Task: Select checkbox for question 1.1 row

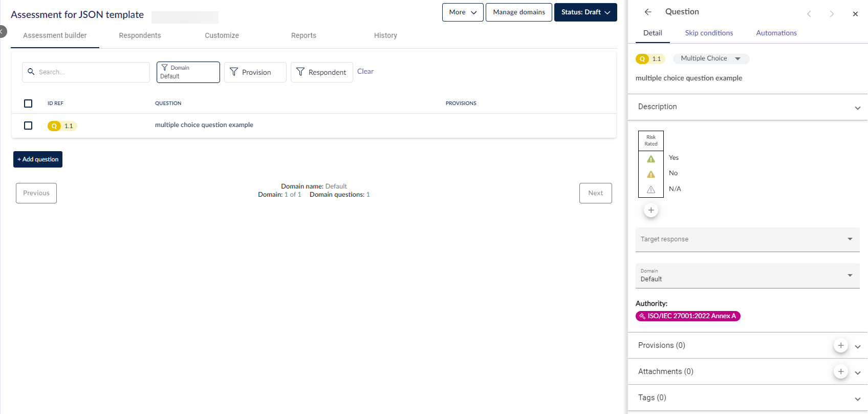Action: (x=28, y=126)
